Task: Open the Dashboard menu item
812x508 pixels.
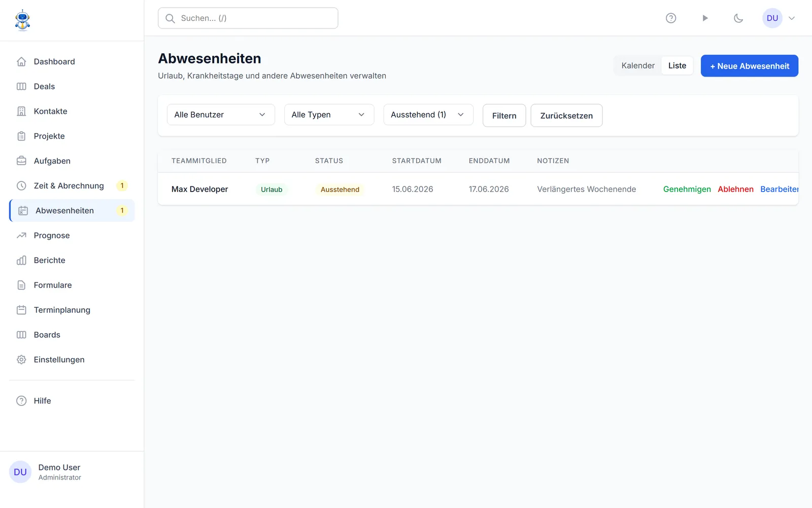Action: click(x=72, y=61)
